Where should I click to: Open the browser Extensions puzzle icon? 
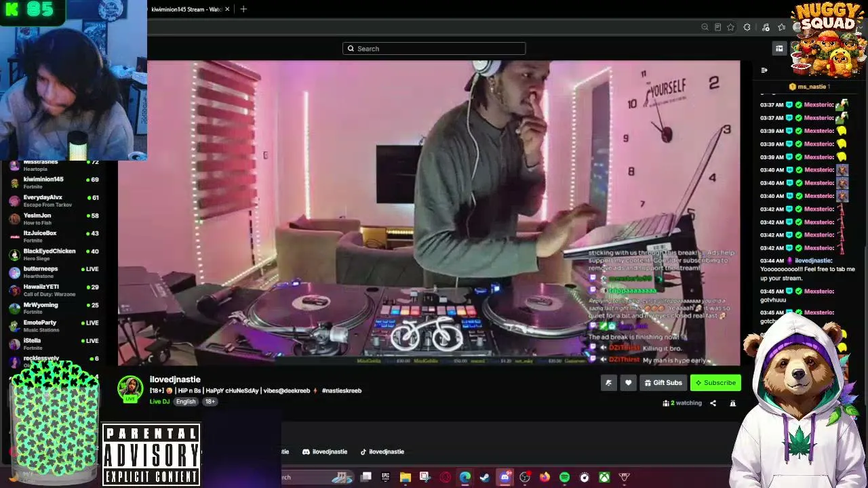pos(747,27)
